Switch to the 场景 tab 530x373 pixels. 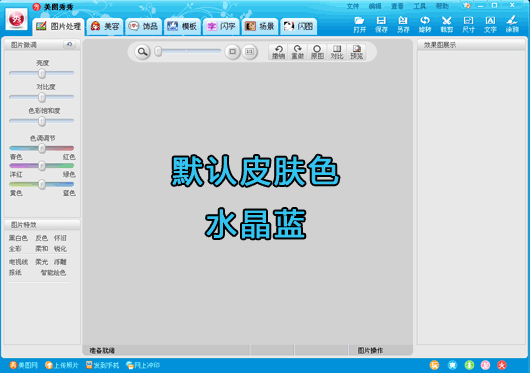260,26
